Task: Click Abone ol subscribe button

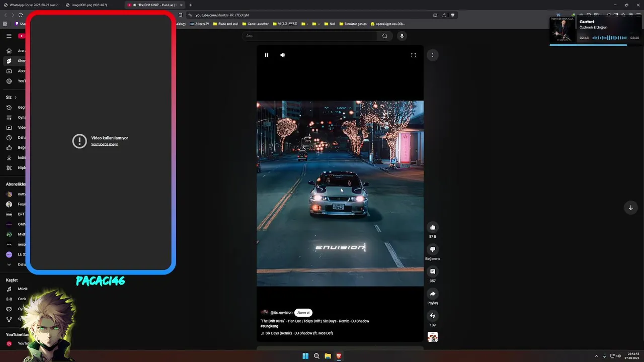Action: pos(303,312)
